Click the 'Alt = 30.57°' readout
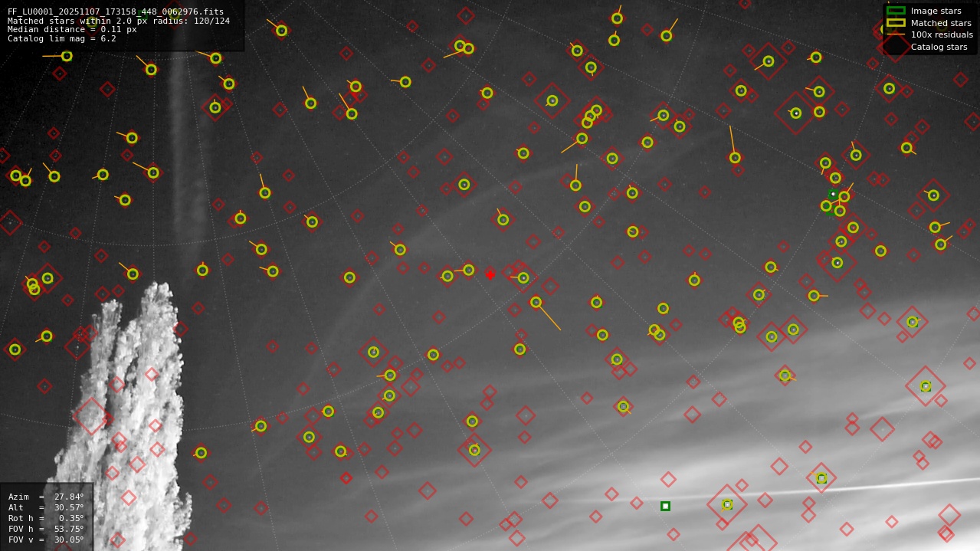This screenshot has height=551, width=980. [46, 507]
